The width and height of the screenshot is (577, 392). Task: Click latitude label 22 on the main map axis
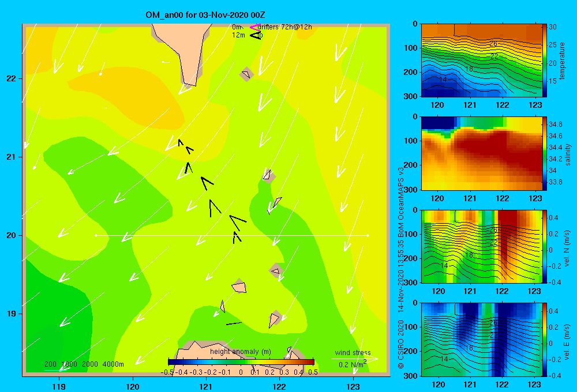point(12,79)
